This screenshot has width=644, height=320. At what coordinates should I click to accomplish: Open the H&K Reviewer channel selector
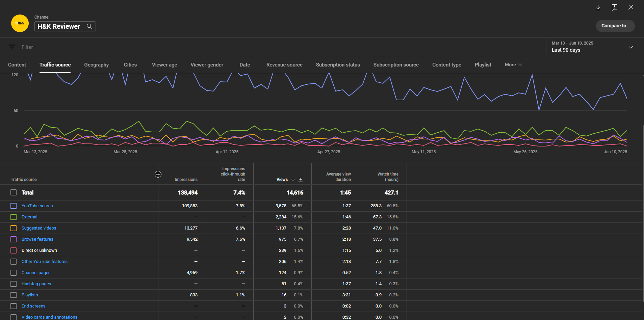(x=65, y=26)
